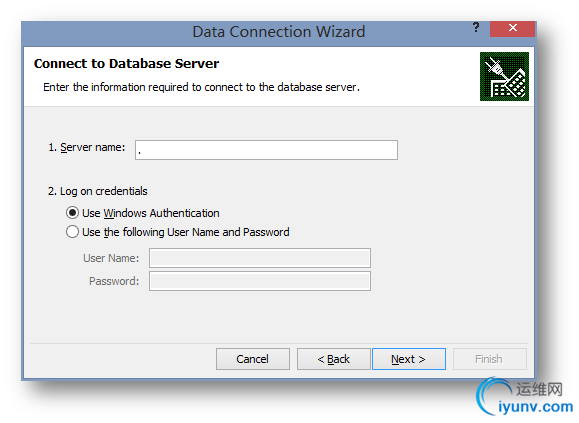Close the Data Connection Wizard dialog
Image resolution: width=579 pixels, height=423 pixels.
click(512, 28)
